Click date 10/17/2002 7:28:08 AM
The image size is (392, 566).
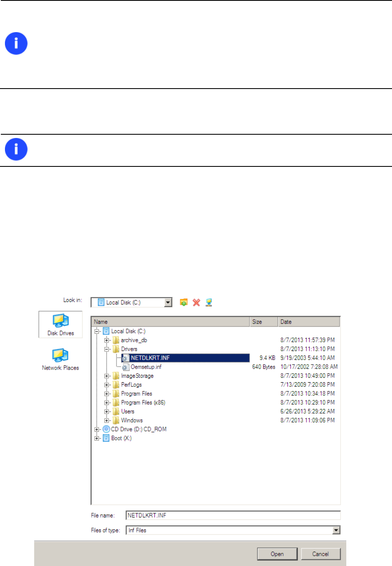pos(309,367)
